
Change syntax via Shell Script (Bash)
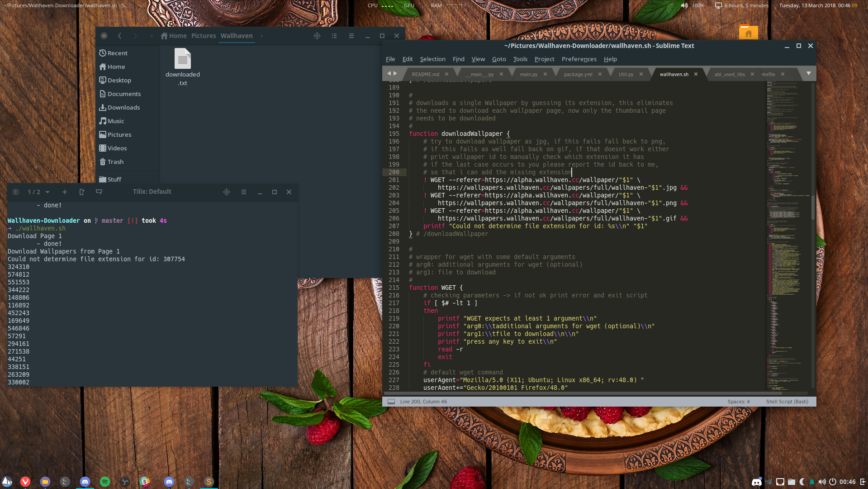click(x=787, y=402)
